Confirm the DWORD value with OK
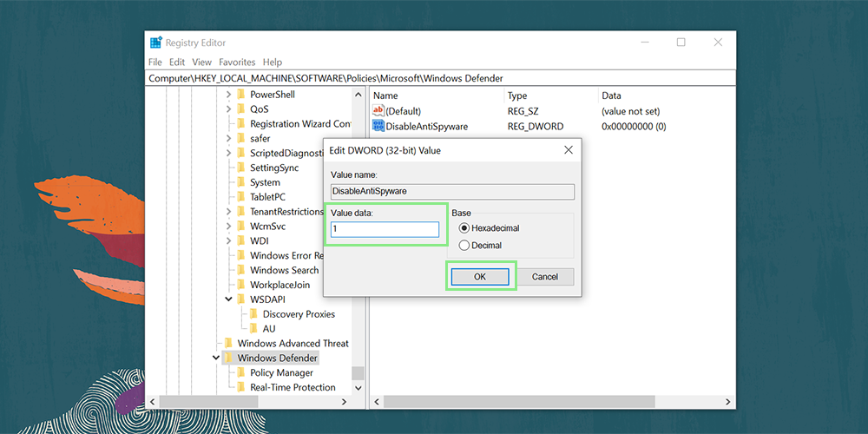Image resolution: width=868 pixels, height=434 pixels. coord(480,277)
